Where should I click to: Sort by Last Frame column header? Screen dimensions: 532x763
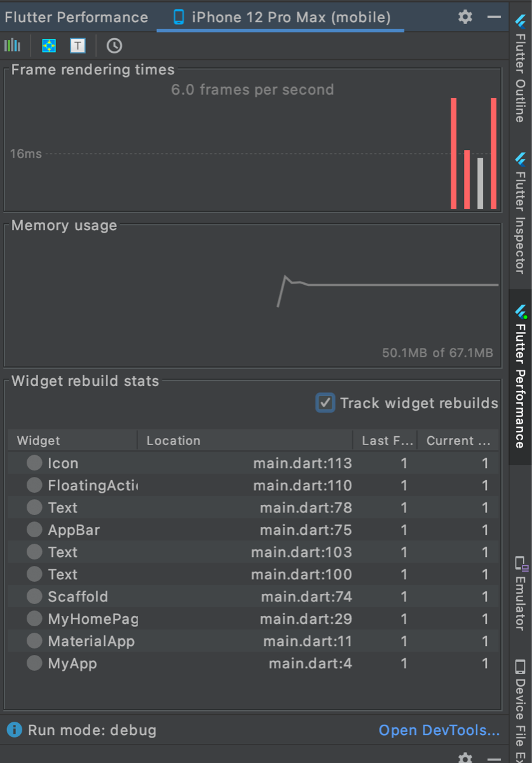pos(385,441)
